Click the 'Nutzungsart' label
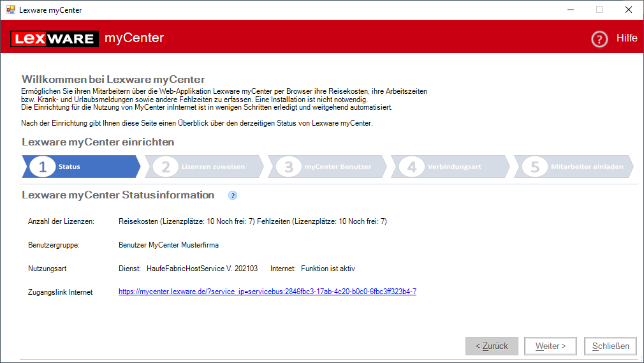Screen dimensions: 644x363 (x=47, y=269)
